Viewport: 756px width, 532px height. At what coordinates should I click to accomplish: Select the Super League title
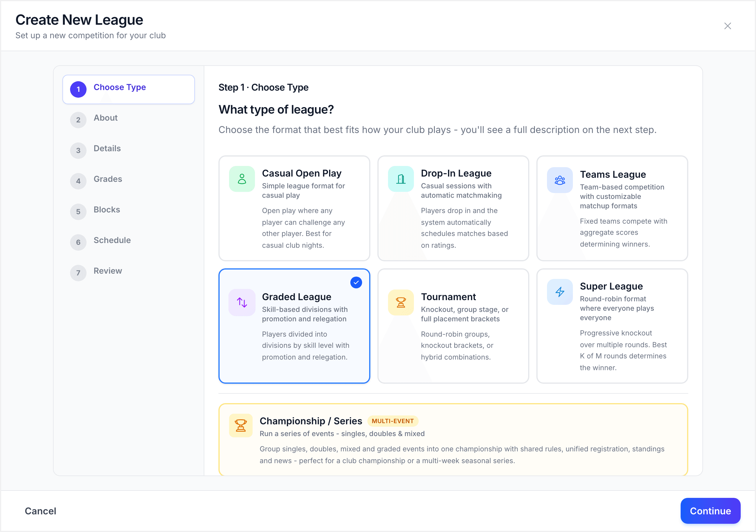click(x=611, y=286)
